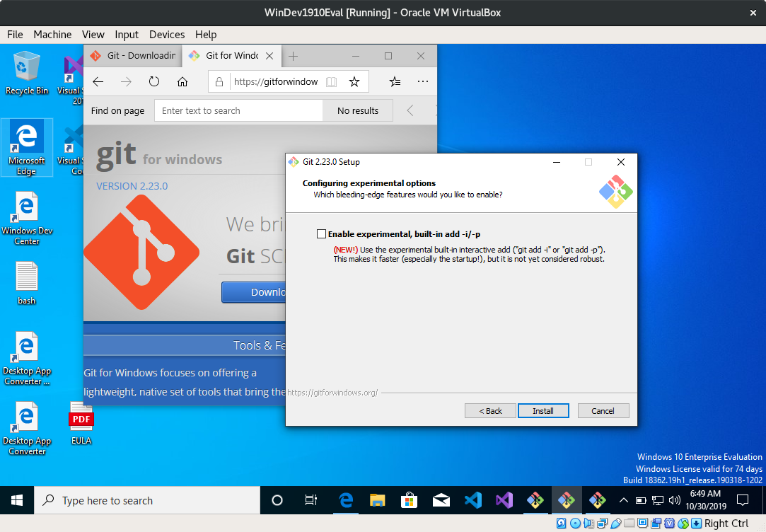
Task: Click VERSION 2.23.0 link on Git page
Action: (132, 186)
